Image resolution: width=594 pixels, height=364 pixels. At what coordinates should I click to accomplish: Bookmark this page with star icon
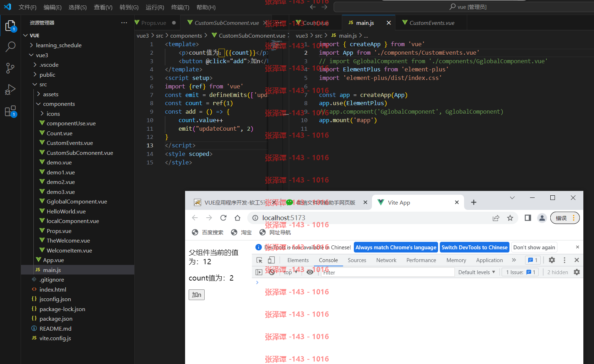tap(510, 218)
